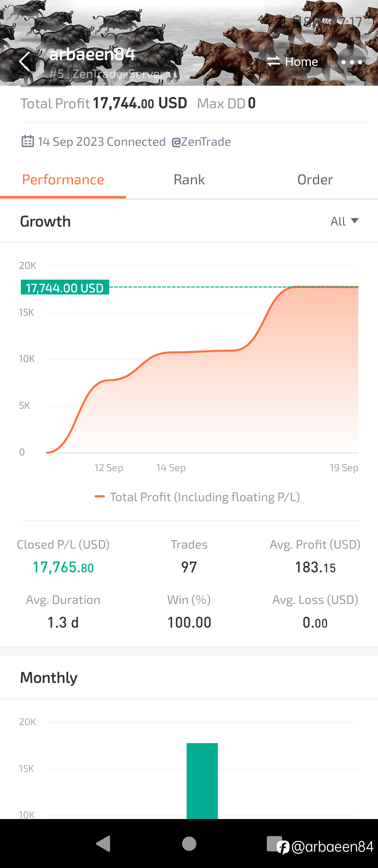Open the @ZenTrade broker link

[x=201, y=142]
